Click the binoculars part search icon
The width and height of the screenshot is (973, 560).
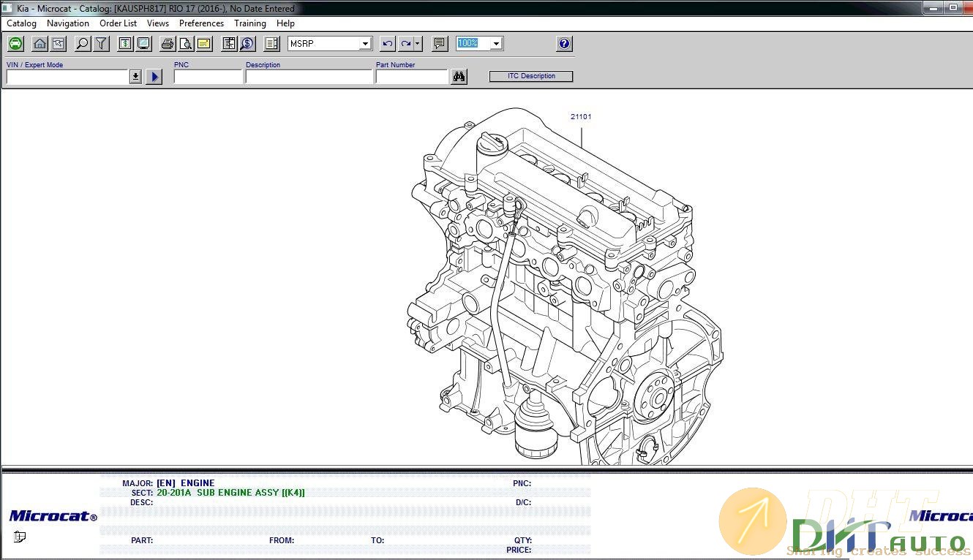[459, 77]
